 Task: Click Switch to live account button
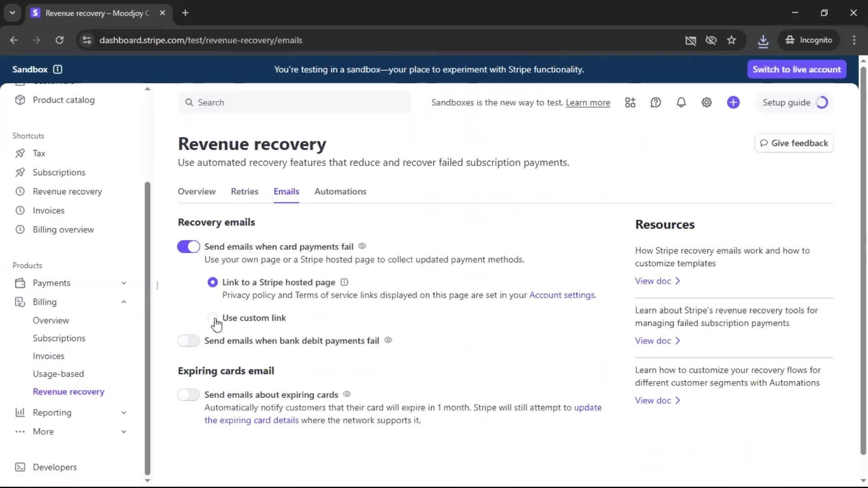point(797,69)
